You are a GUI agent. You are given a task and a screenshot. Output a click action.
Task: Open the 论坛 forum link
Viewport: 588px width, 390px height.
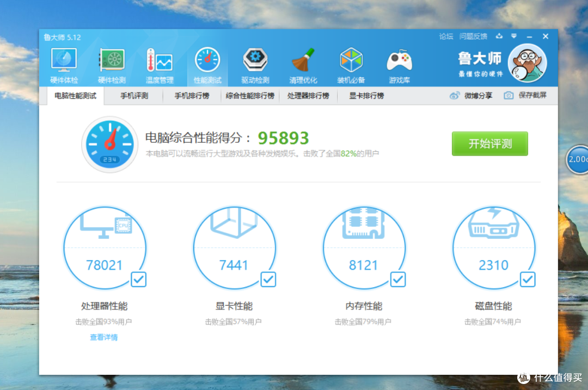(x=446, y=36)
